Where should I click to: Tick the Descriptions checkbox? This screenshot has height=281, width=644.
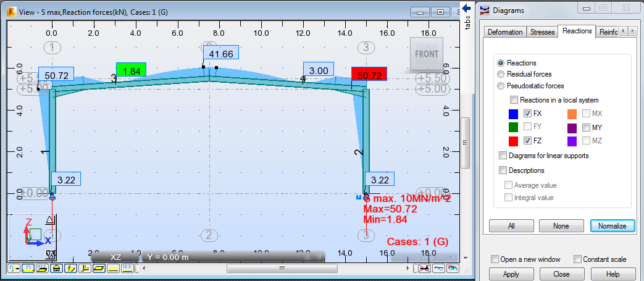coord(503,170)
